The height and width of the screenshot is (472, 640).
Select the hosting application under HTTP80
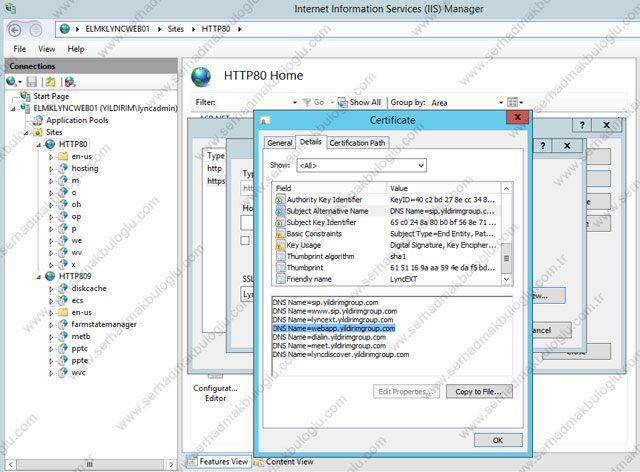85,168
